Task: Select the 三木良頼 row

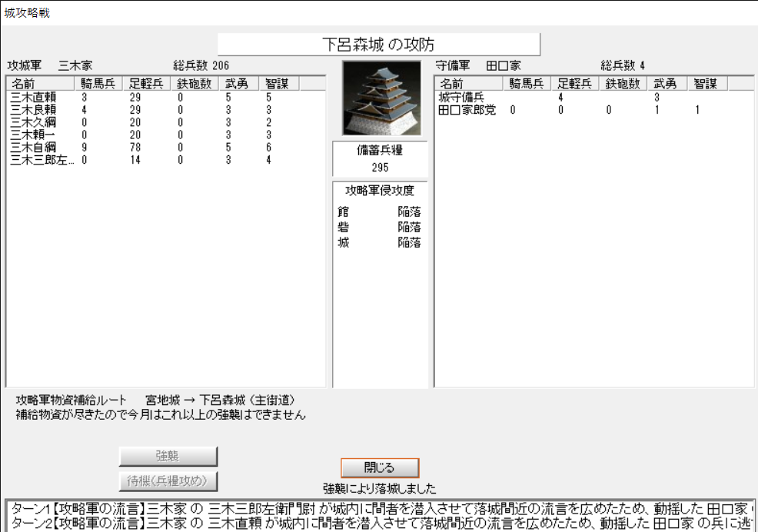Action: point(34,108)
